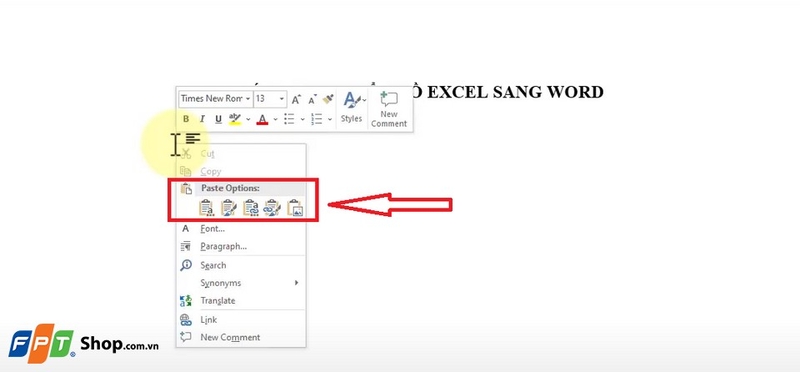Choose Link from the context menu

241,320
